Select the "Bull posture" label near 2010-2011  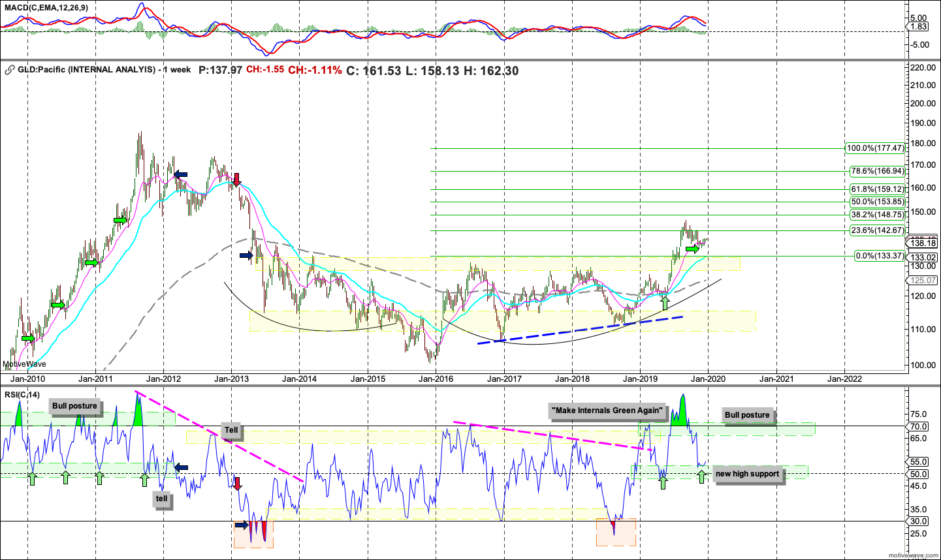[74, 406]
